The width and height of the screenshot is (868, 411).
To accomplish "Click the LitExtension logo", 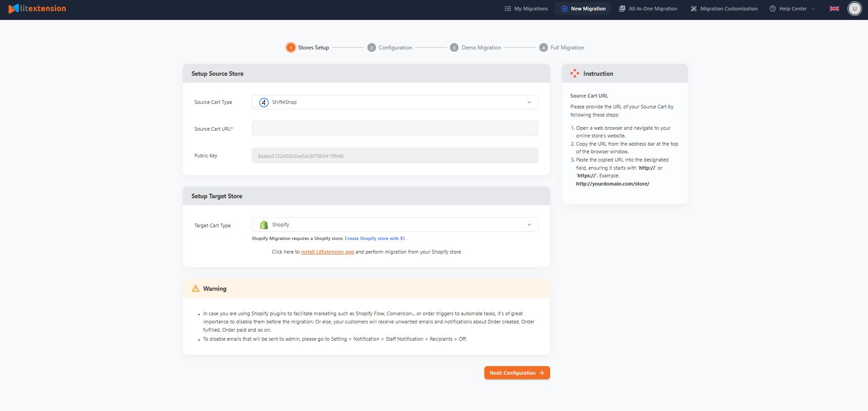I will pos(37,9).
